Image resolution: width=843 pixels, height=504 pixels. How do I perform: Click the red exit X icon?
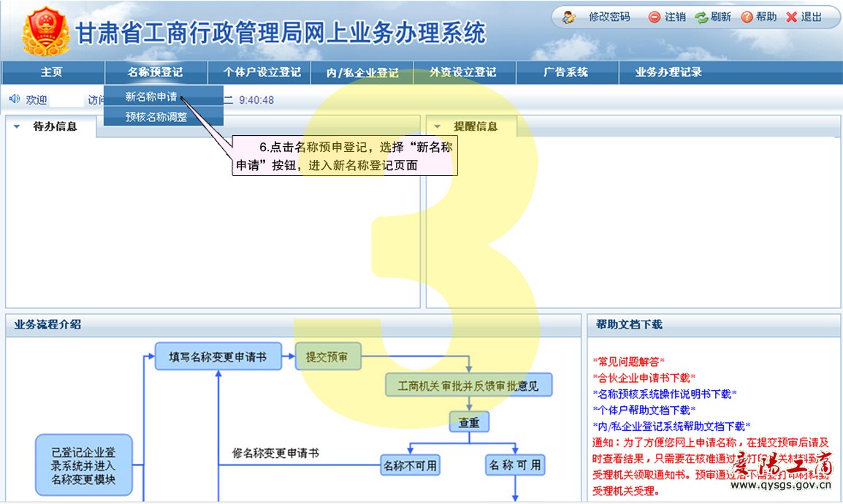point(792,17)
